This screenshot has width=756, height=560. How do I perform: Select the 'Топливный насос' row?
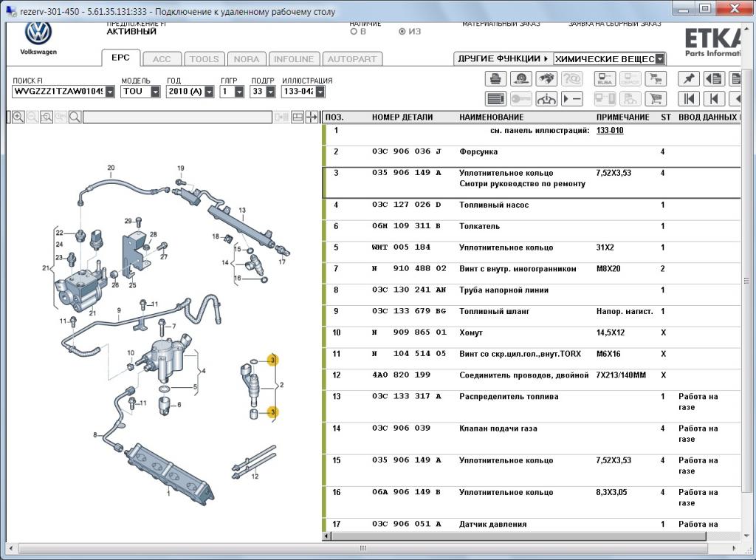(532, 205)
